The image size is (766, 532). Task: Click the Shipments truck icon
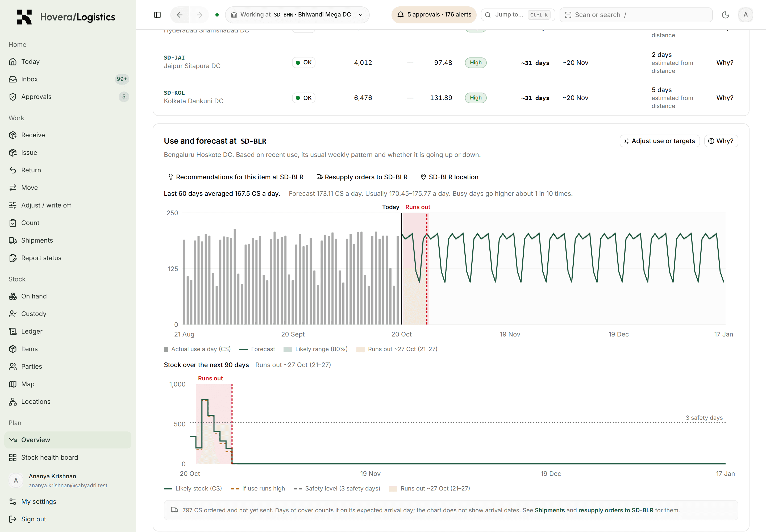(13, 240)
